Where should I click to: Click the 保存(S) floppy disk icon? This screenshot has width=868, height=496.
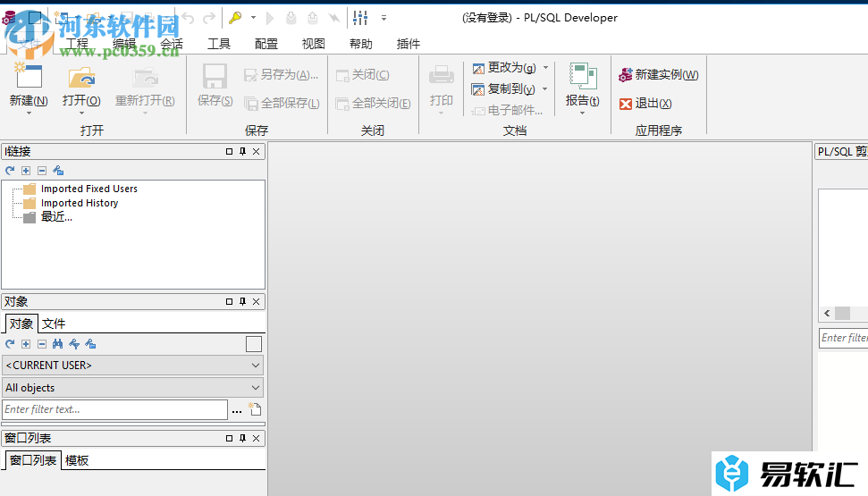(215, 76)
